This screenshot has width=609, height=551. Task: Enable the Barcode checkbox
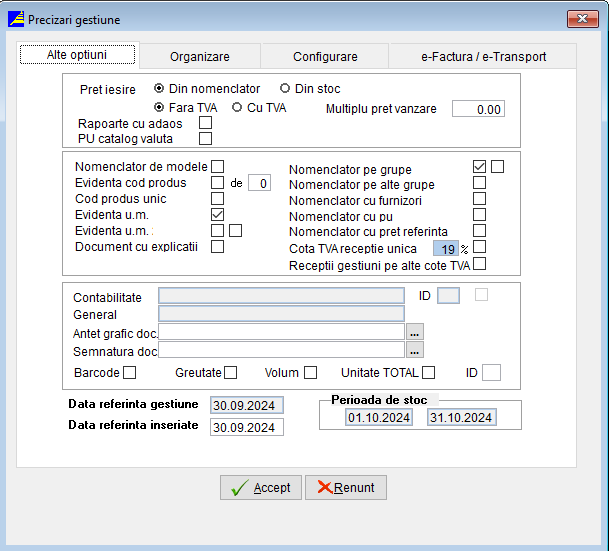[x=129, y=373]
